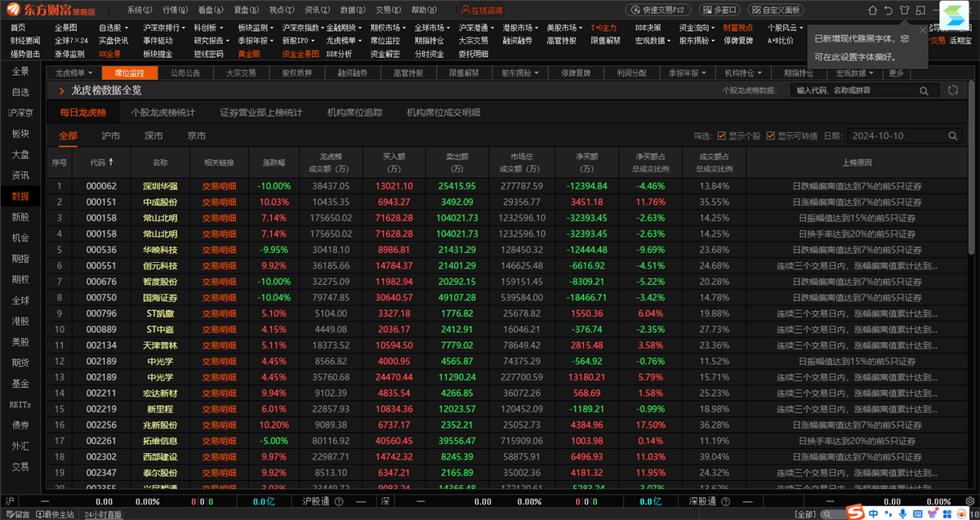Select 数据 in the left sidebar
This screenshot has height=520, width=980.
point(20,196)
